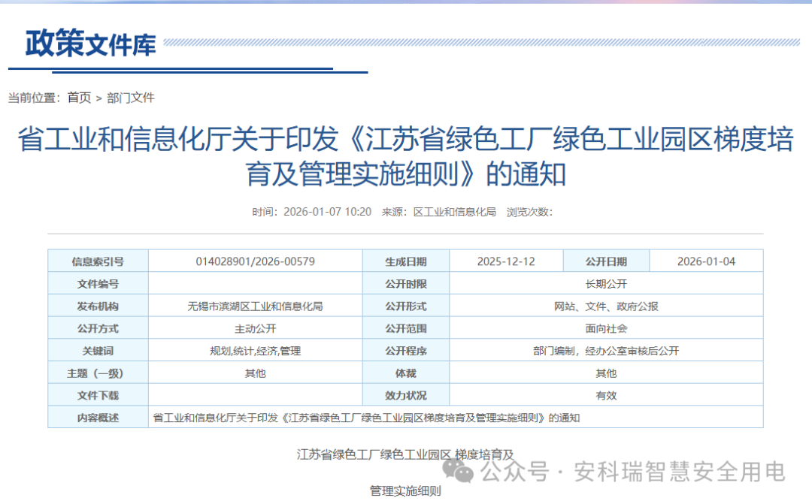Click the publish time 2026-01-07 10:20

pos(327,212)
